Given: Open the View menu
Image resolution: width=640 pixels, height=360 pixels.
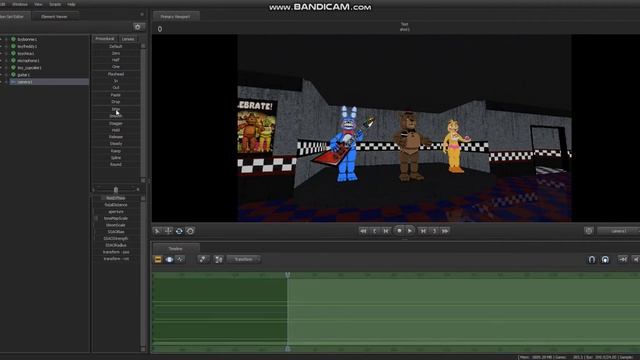Looking at the screenshot, I should (x=38, y=4).
